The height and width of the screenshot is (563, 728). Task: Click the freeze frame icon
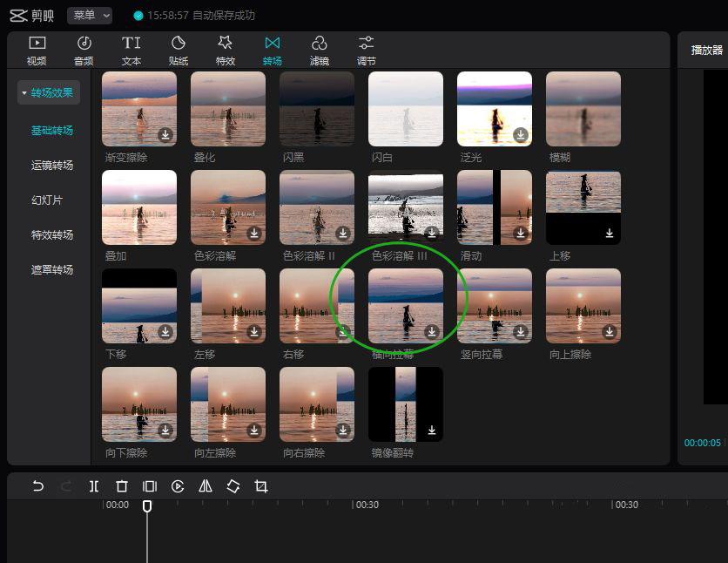pyautogui.click(x=150, y=486)
